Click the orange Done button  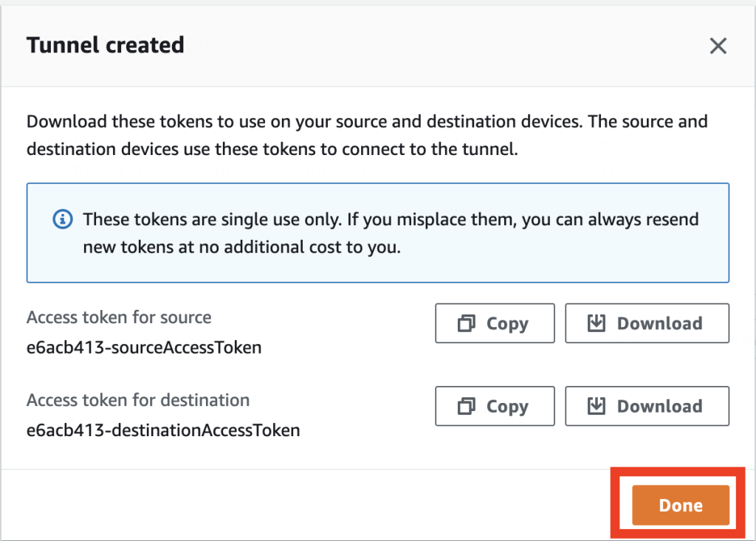click(681, 505)
